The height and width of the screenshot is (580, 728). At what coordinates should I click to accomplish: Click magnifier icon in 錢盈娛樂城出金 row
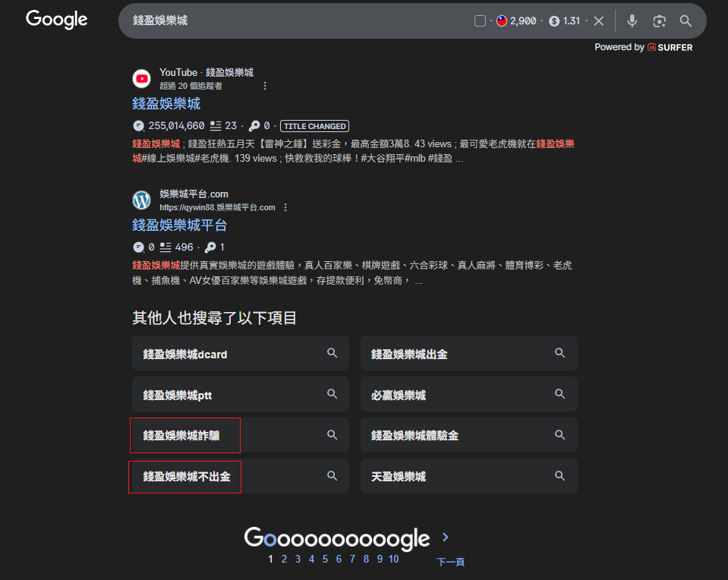(560, 353)
